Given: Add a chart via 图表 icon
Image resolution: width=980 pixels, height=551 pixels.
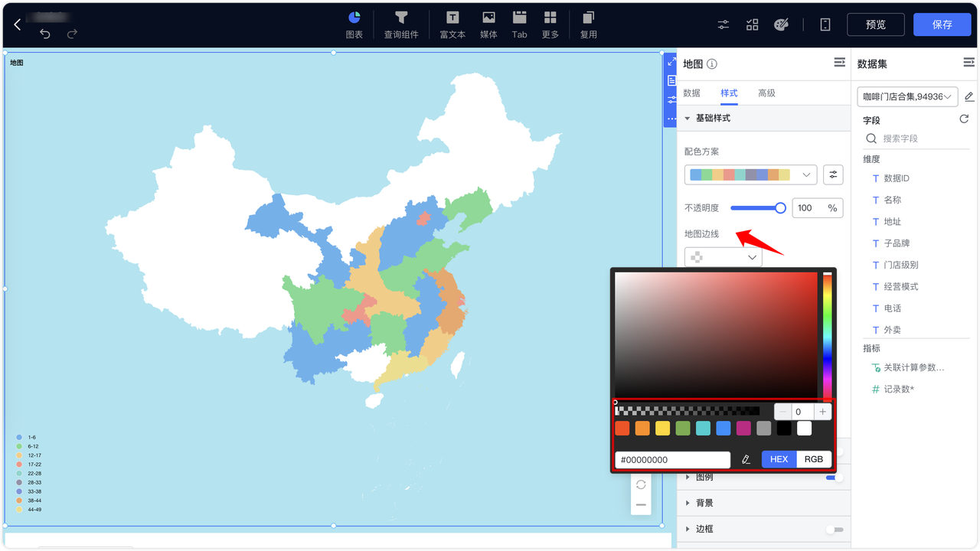Looking at the screenshot, I should click(354, 24).
